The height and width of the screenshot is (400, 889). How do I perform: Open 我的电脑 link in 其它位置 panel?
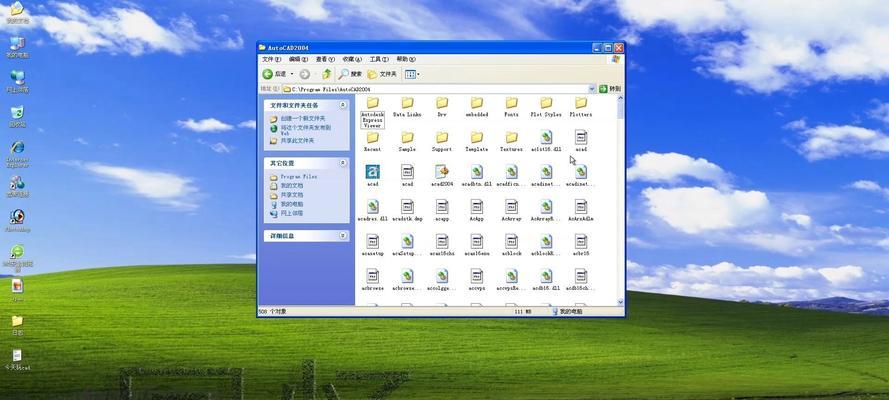click(291, 204)
